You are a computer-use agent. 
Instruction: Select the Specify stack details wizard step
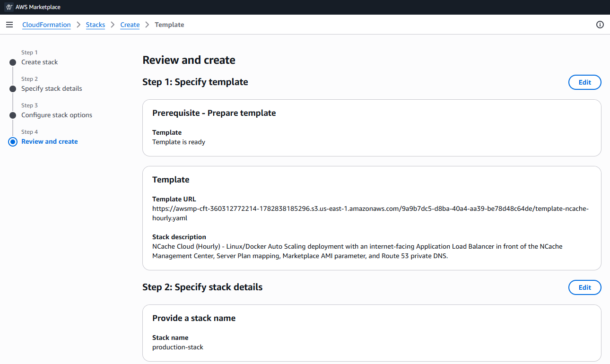tap(52, 88)
